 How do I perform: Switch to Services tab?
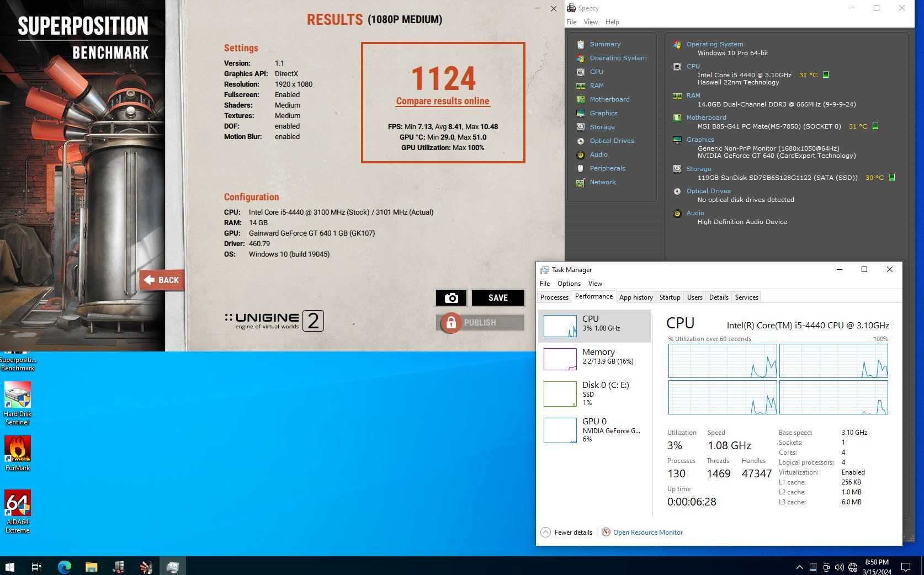[746, 297]
